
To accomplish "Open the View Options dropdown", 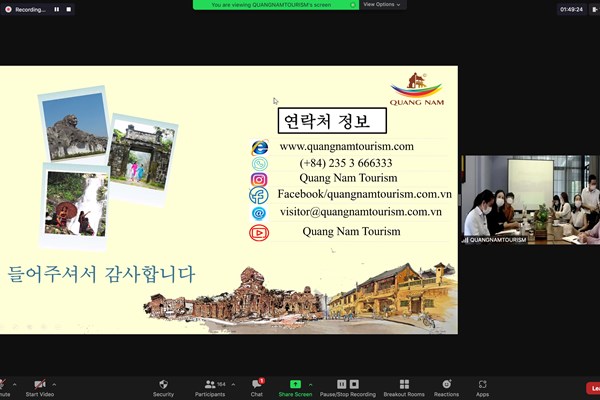I will click(x=382, y=5).
